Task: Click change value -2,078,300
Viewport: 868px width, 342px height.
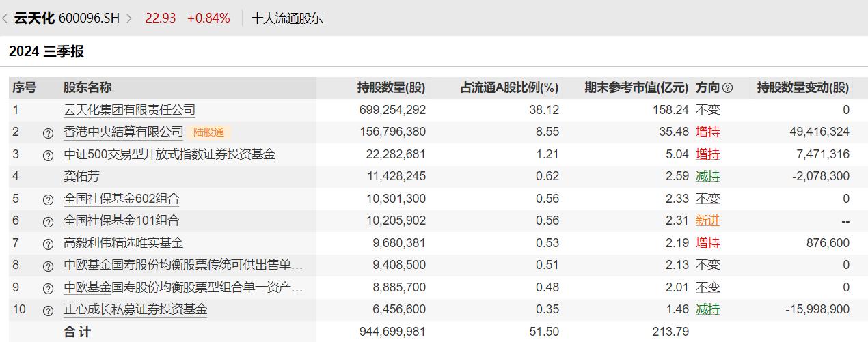Action: [x=821, y=176]
